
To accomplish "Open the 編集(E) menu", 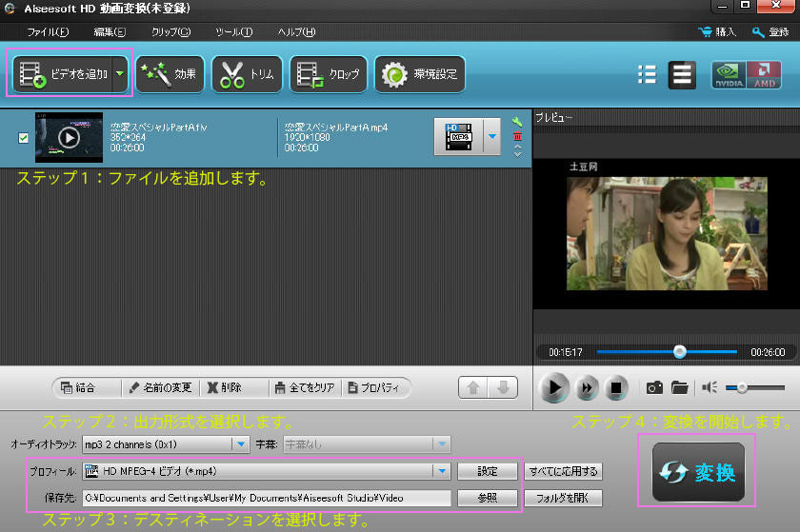I will click(x=110, y=32).
